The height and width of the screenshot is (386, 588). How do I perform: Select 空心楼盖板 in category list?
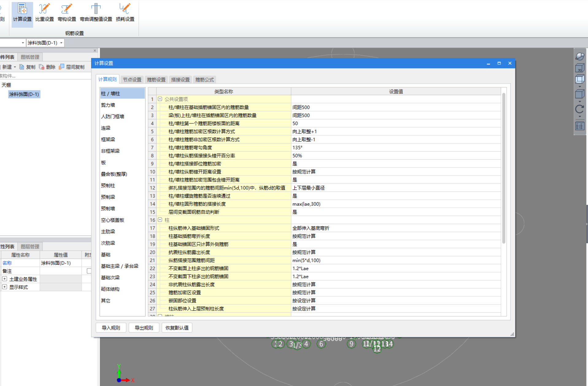(x=122, y=220)
